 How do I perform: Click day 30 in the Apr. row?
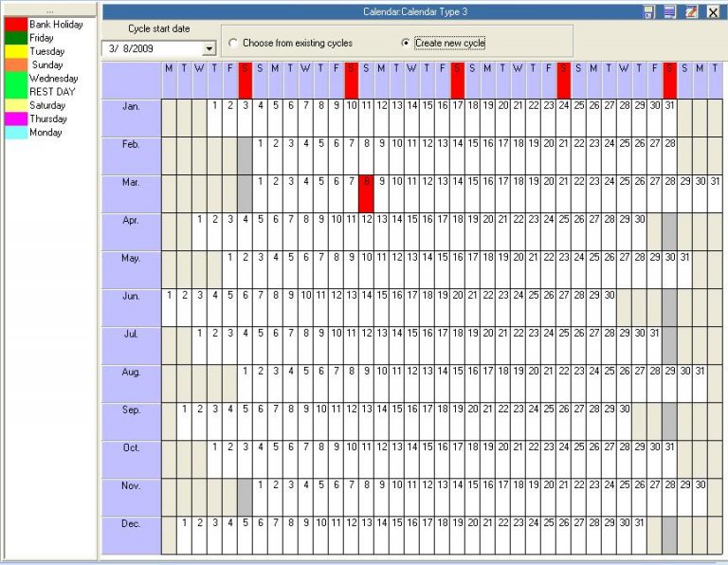pyautogui.click(x=639, y=232)
